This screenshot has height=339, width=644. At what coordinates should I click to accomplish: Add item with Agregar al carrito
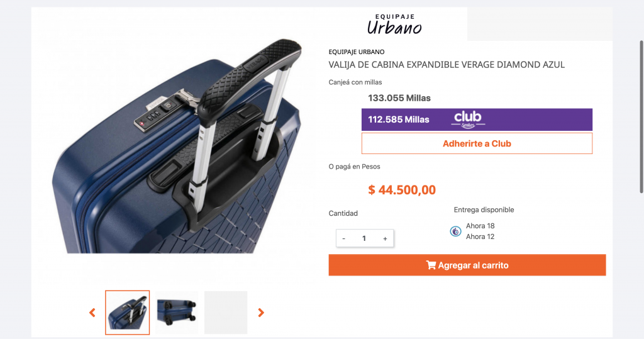tap(467, 265)
